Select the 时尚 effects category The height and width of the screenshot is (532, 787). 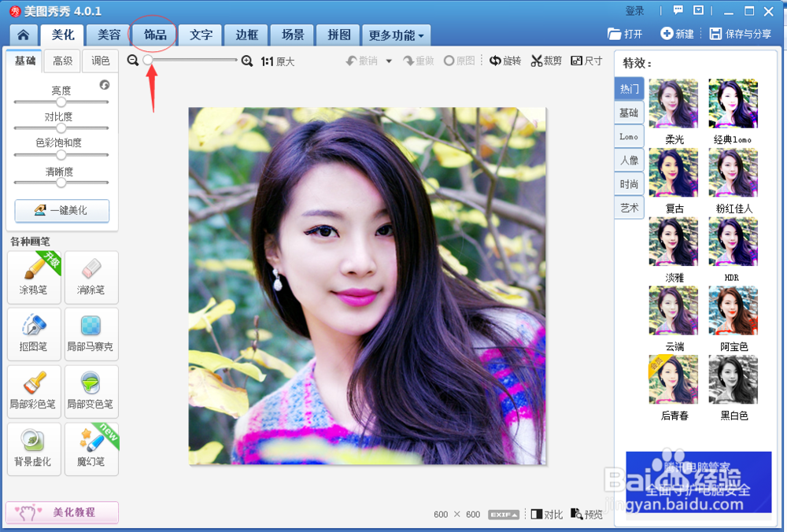(x=629, y=184)
